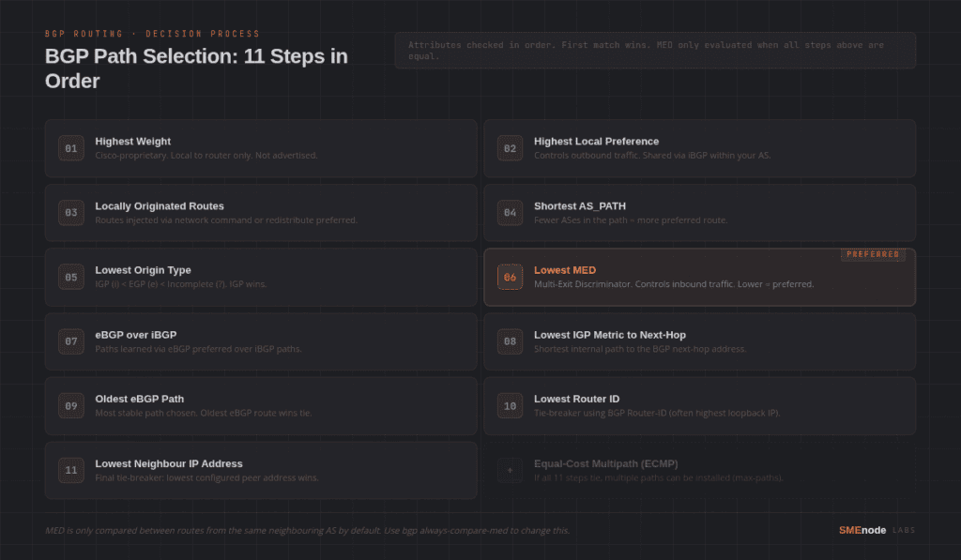Screen dimensions: 961x560
Task: Click the 05 step number badge
Action: point(71,277)
